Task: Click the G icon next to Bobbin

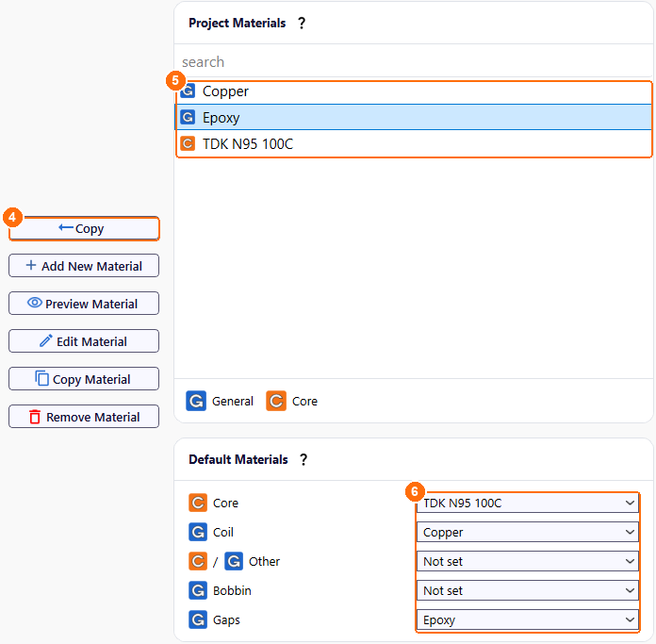Action: 198,590
